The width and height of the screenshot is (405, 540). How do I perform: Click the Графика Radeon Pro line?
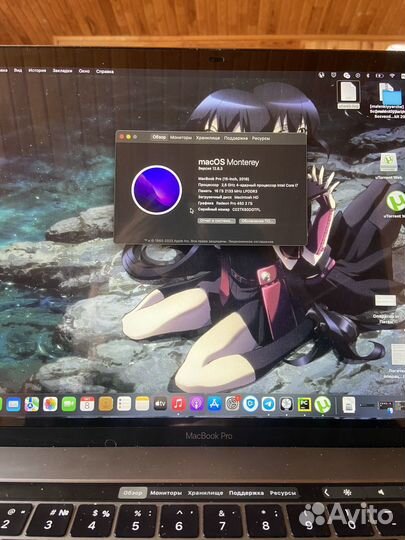point(225,203)
